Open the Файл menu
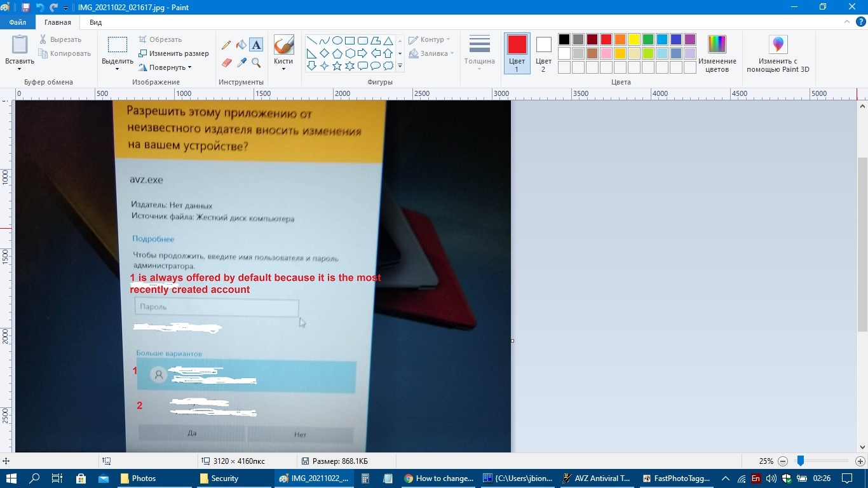This screenshot has width=868, height=488. pyautogui.click(x=18, y=22)
